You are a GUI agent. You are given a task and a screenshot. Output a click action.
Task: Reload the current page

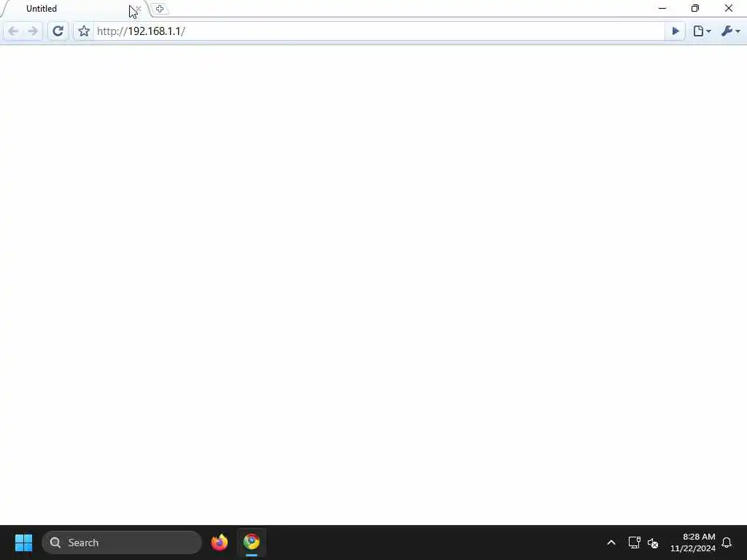(x=58, y=31)
